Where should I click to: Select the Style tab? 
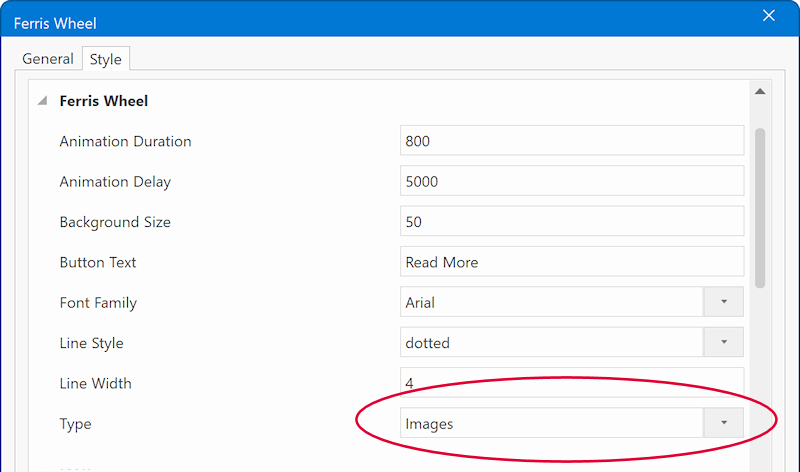105,59
